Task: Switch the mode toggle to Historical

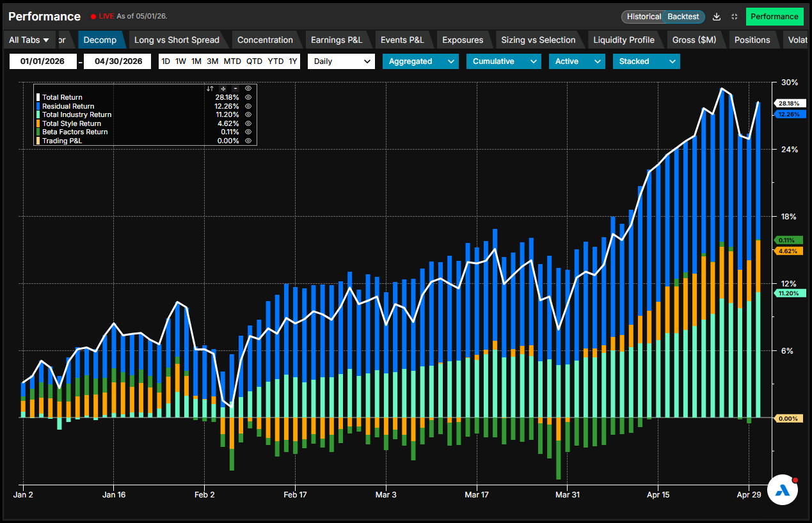Action: (644, 17)
